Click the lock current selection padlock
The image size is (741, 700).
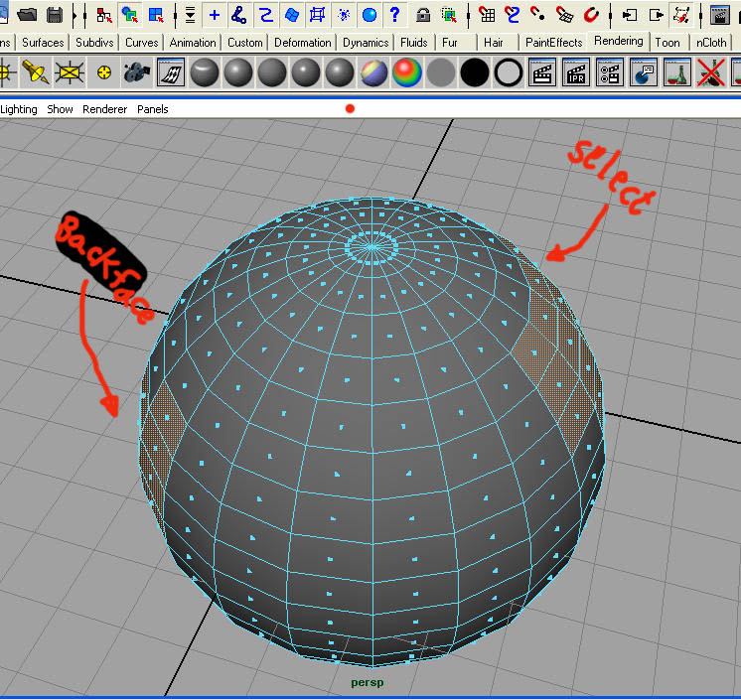423,15
